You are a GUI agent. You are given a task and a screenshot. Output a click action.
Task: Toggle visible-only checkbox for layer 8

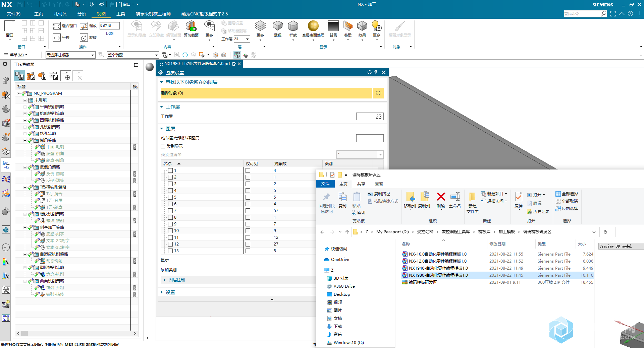point(248,217)
